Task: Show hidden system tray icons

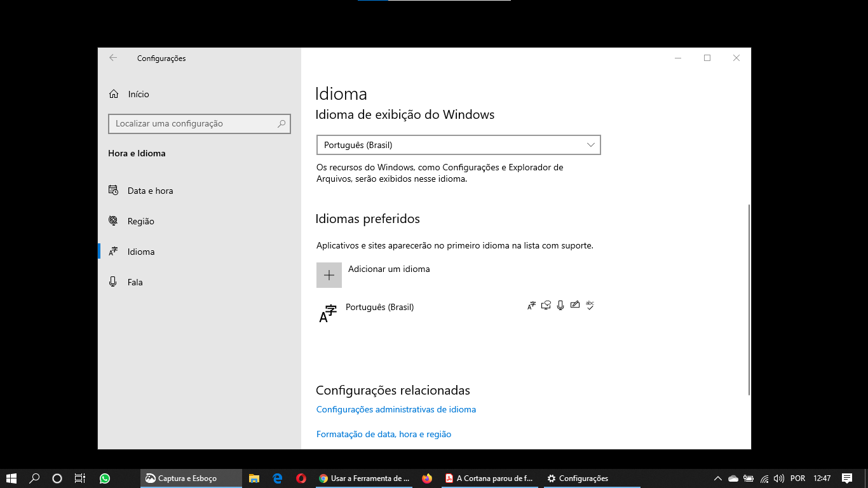Action: tap(718, 478)
